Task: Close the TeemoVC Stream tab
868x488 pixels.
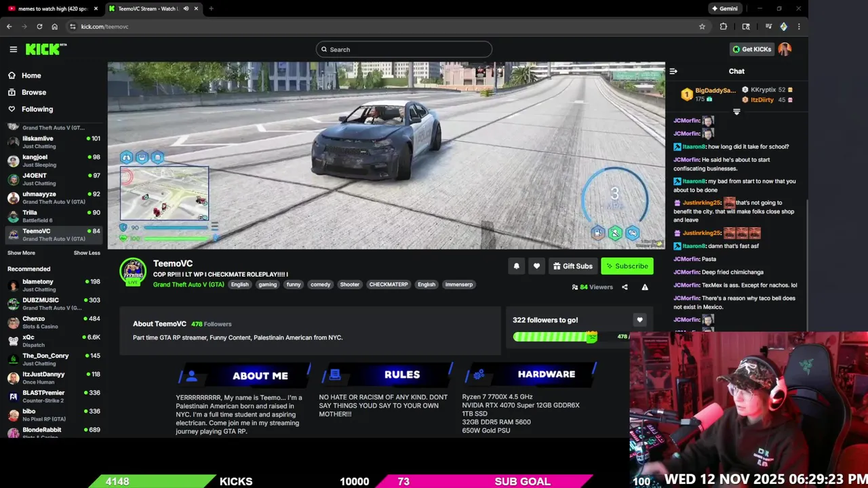Action: click(x=197, y=9)
